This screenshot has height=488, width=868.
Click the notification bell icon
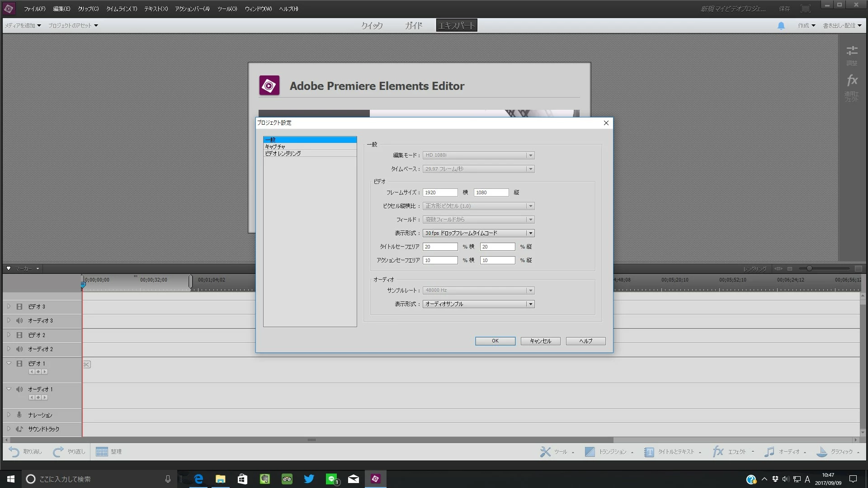pos(781,26)
